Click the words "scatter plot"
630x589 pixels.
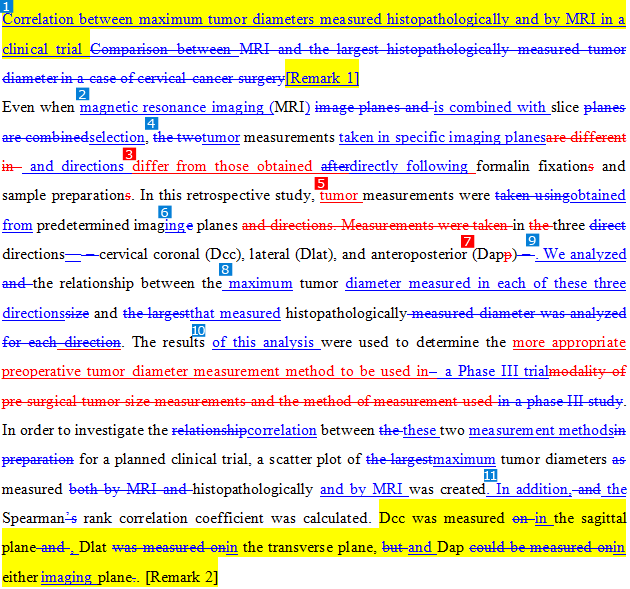tap(308, 459)
